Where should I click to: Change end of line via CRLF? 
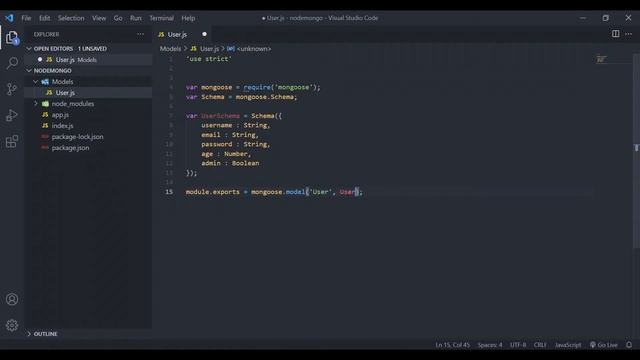[540, 345]
